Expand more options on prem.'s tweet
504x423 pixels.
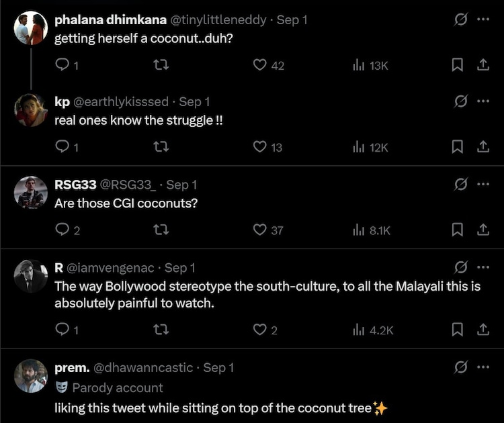click(482, 367)
